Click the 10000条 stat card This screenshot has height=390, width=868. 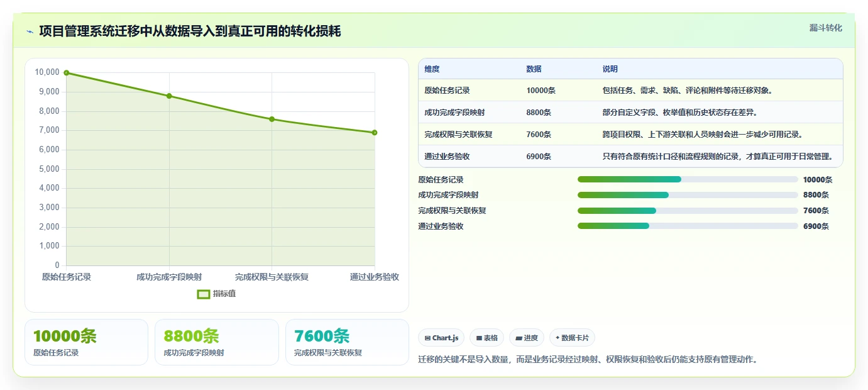click(x=86, y=342)
